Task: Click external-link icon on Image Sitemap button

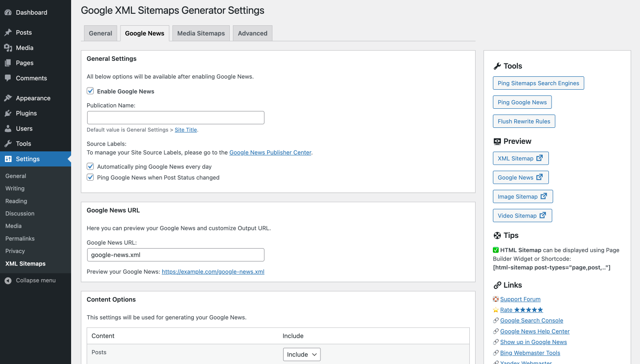Action: pos(544,196)
